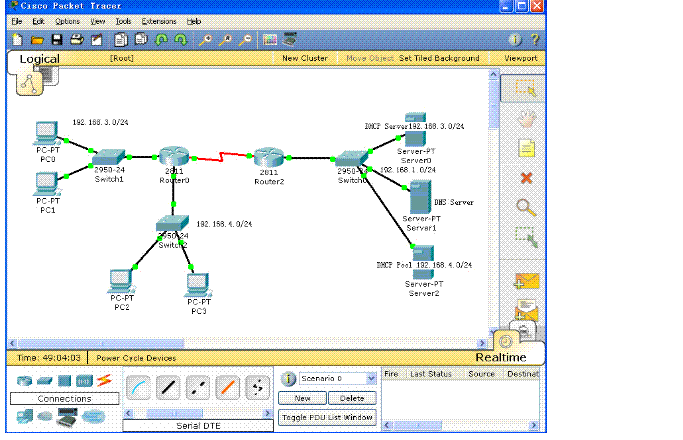The image size is (683, 440).
Task: Click the Viewport button
Action: point(521,58)
